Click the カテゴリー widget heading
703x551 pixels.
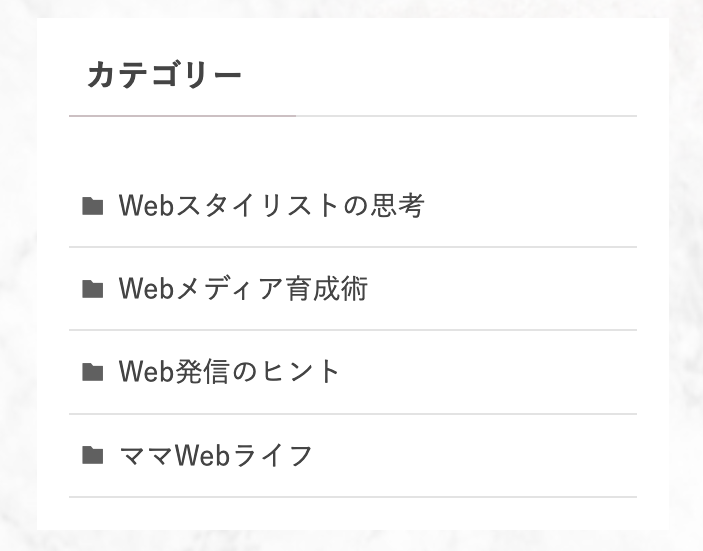[x=164, y=74]
